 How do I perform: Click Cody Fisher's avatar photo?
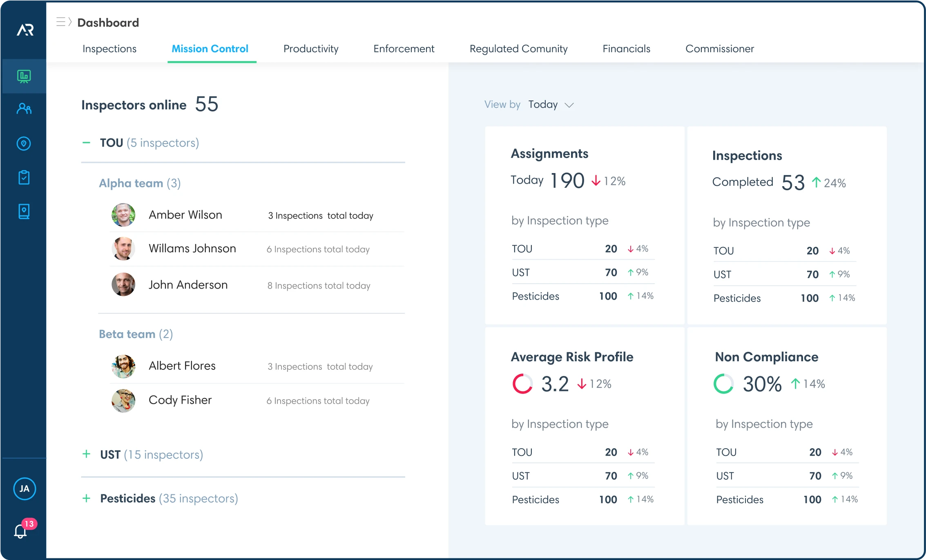coord(123,400)
